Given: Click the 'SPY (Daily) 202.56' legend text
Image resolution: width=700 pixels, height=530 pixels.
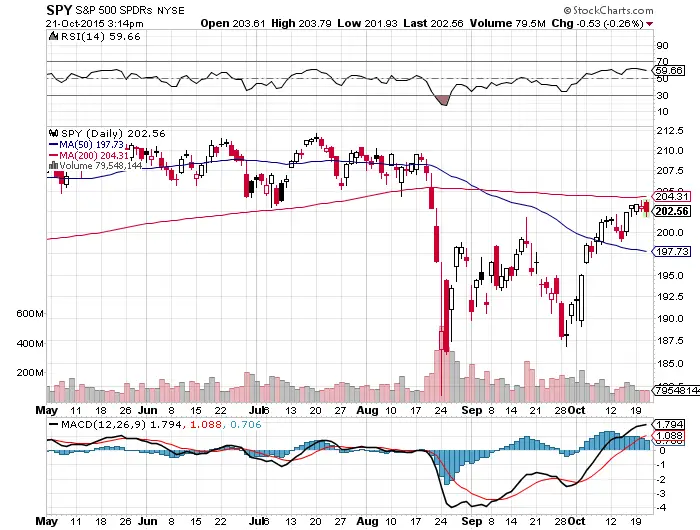Looking at the screenshot, I should (x=113, y=134).
